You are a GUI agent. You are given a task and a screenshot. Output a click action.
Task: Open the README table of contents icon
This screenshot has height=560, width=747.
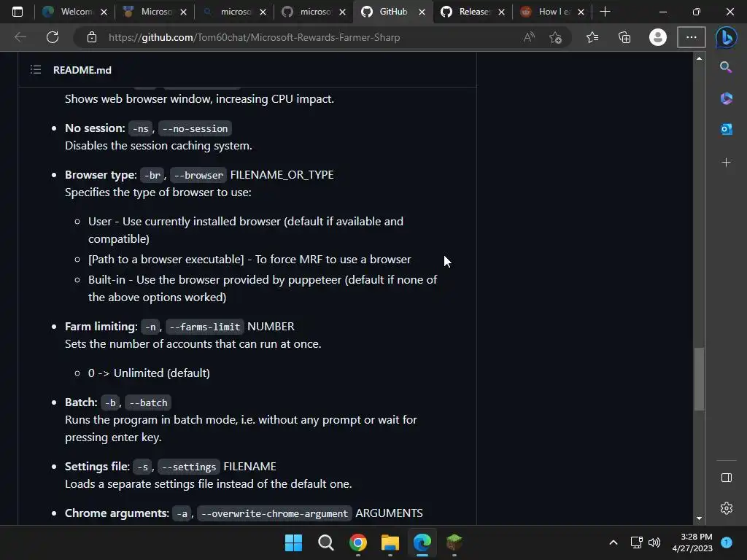[x=36, y=70]
